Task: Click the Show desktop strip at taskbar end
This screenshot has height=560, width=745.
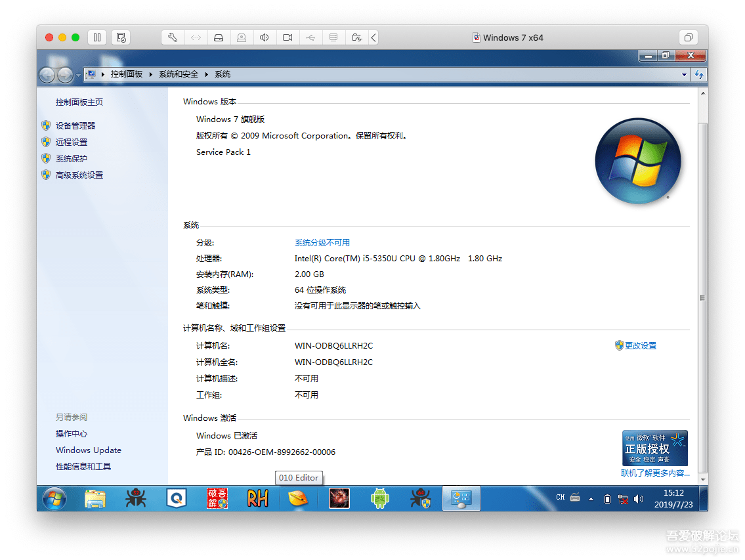Action: click(704, 499)
